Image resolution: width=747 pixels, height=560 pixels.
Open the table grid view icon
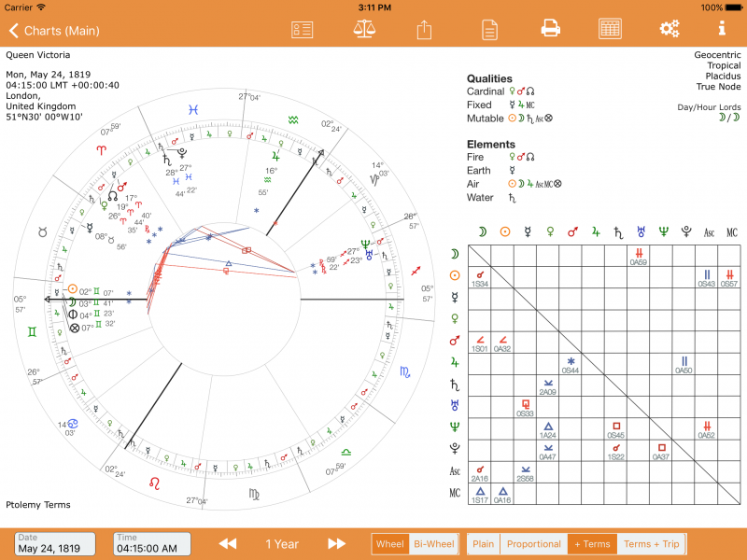pos(610,29)
